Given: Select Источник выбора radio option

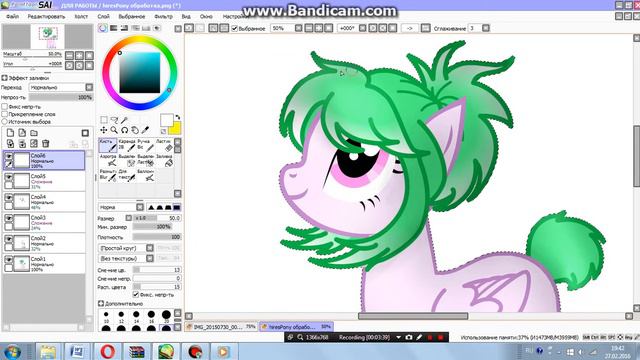Looking at the screenshot, I should coord(5,122).
